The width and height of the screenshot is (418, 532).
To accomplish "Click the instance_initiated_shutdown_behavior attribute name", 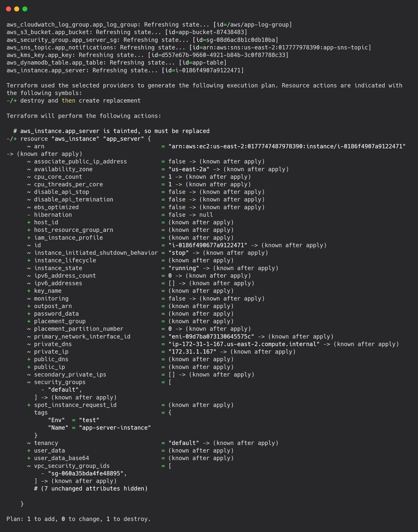I will [x=96, y=253].
